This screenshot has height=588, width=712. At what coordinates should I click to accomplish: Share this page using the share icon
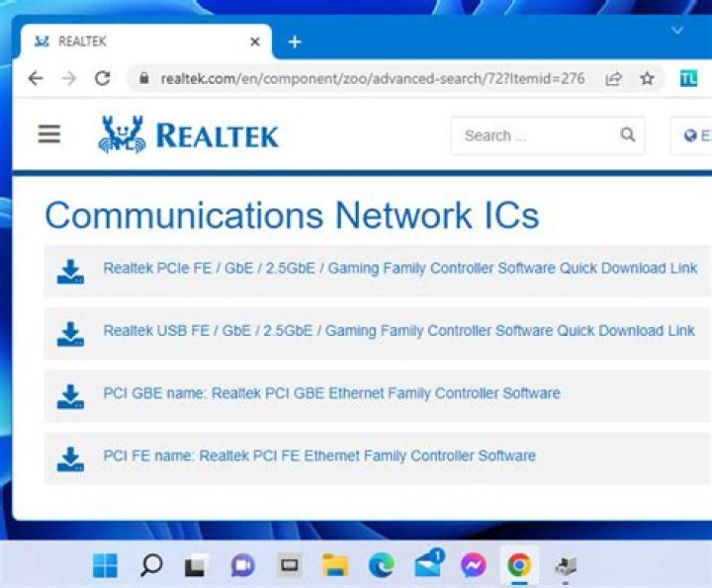(x=613, y=78)
